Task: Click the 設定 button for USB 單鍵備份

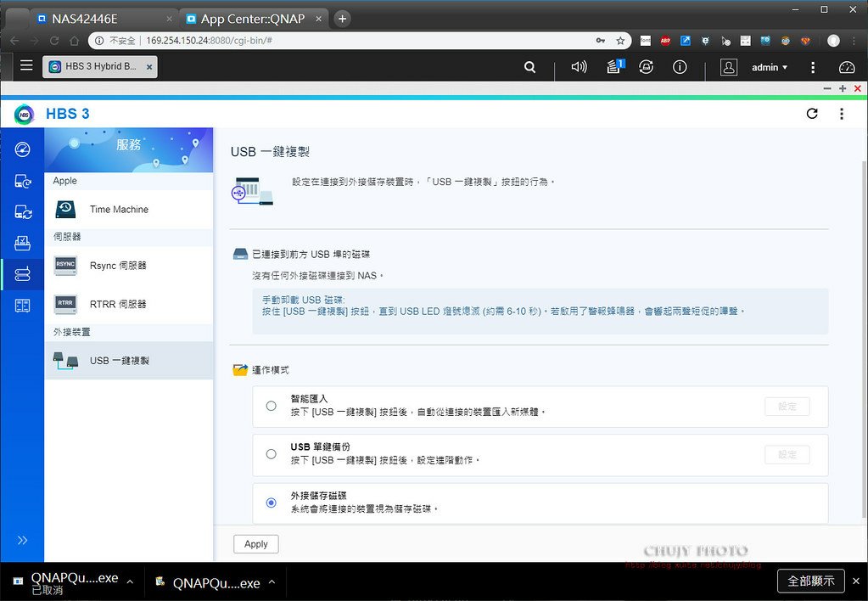Action: coord(787,455)
